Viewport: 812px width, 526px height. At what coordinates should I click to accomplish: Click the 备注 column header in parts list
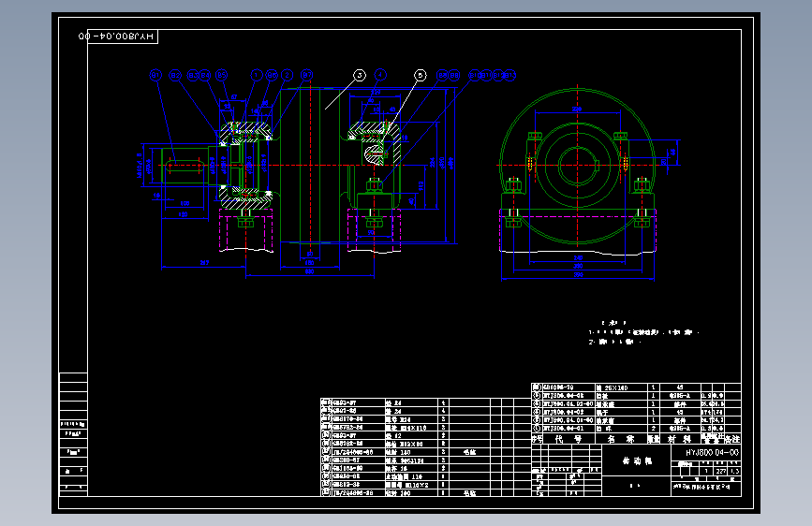click(732, 439)
